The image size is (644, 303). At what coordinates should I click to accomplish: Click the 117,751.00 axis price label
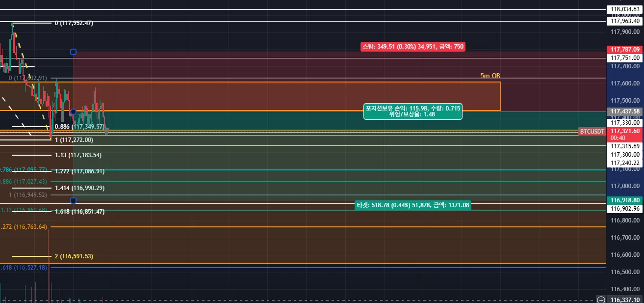click(x=625, y=58)
